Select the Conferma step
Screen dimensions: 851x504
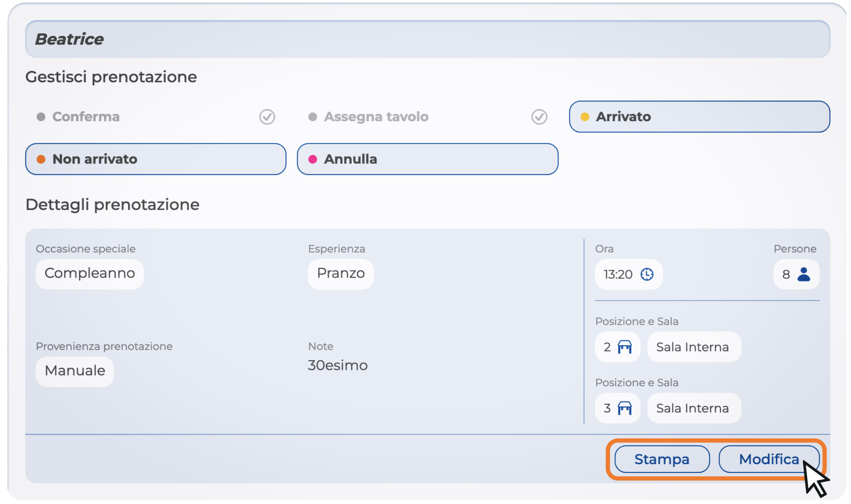[86, 117]
